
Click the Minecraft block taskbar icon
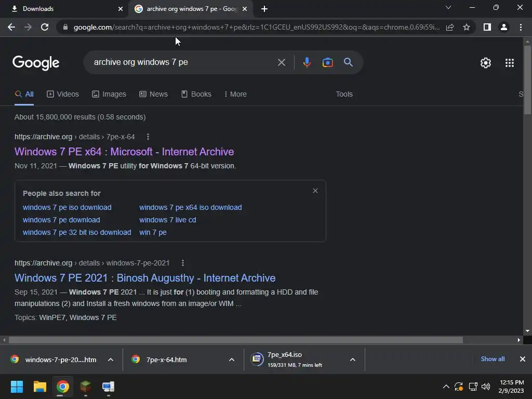point(86,387)
